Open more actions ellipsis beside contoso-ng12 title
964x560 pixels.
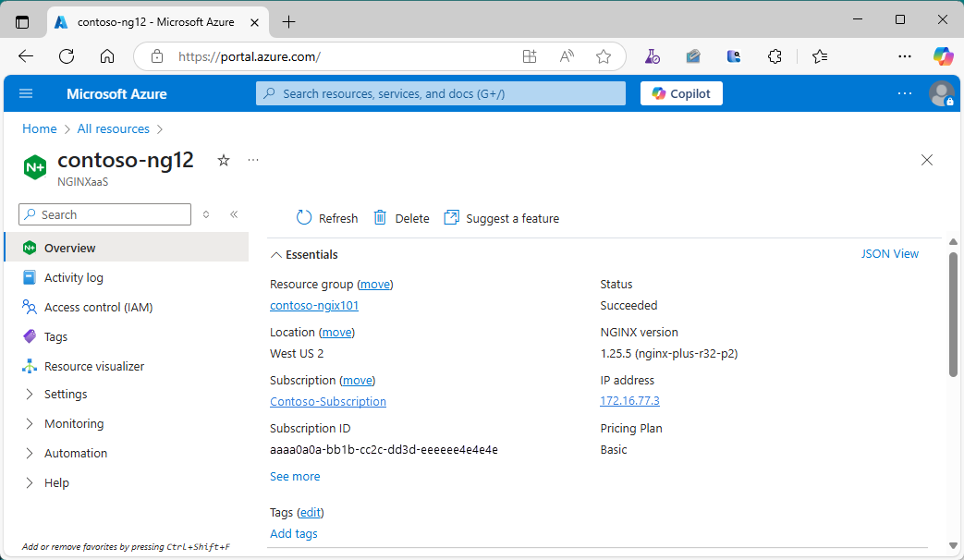click(x=253, y=160)
